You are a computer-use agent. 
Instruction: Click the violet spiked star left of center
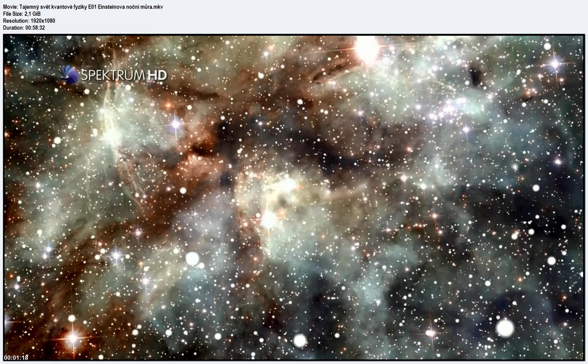[175, 124]
